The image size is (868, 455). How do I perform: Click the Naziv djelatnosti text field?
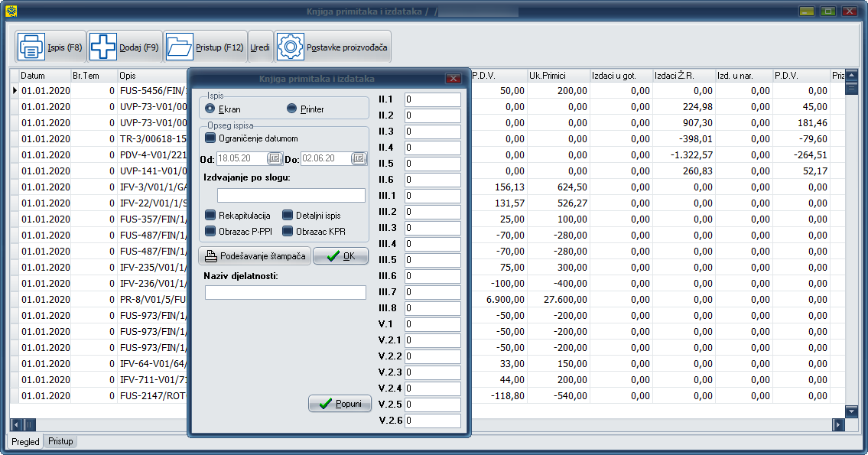(x=285, y=292)
